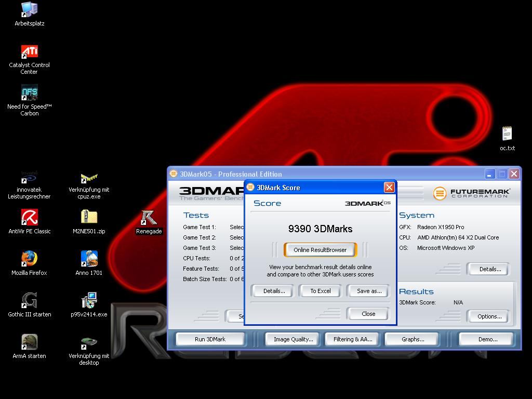Click the Batch Size Tests label
532x399 pixels.
pos(205,279)
